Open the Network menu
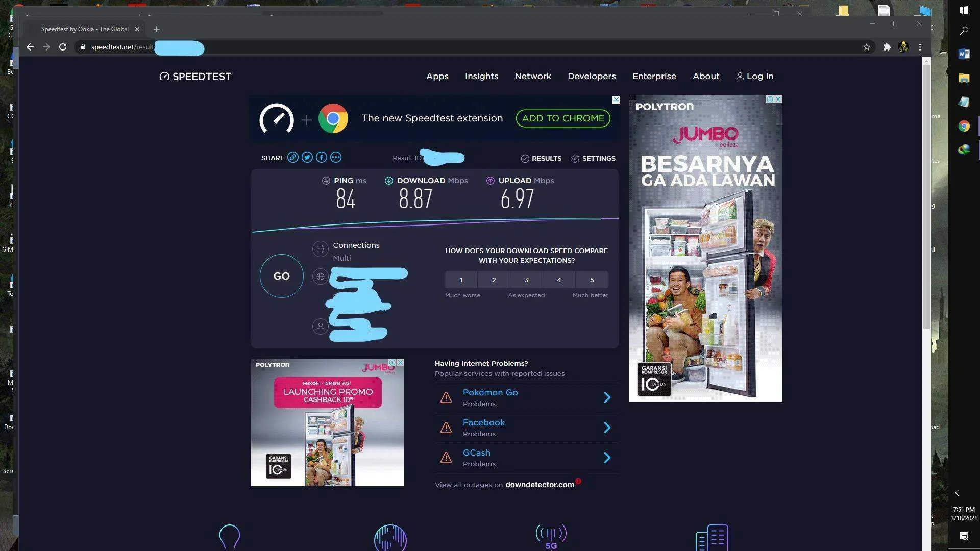Viewport: 980px width, 551px height. (533, 76)
